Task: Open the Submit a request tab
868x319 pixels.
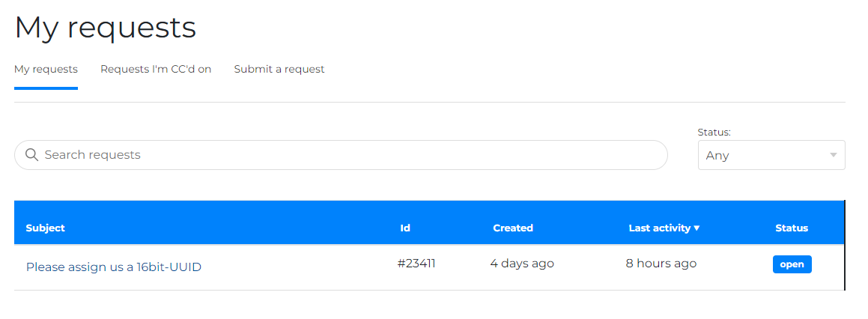Action: [279, 69]
